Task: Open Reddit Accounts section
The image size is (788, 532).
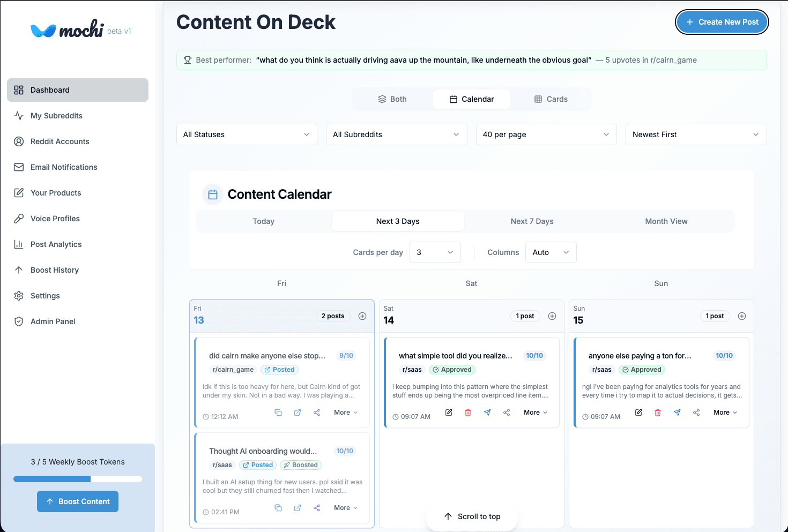Action: pos(60,141)
